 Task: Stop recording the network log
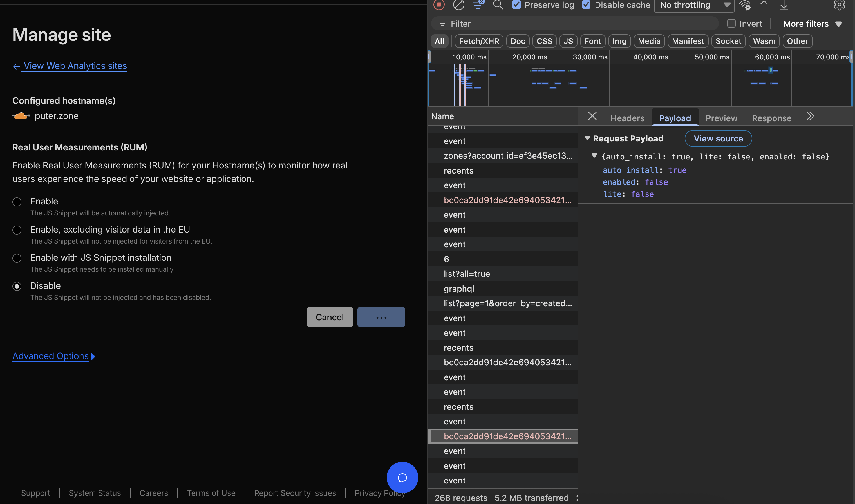click(439, 5)
